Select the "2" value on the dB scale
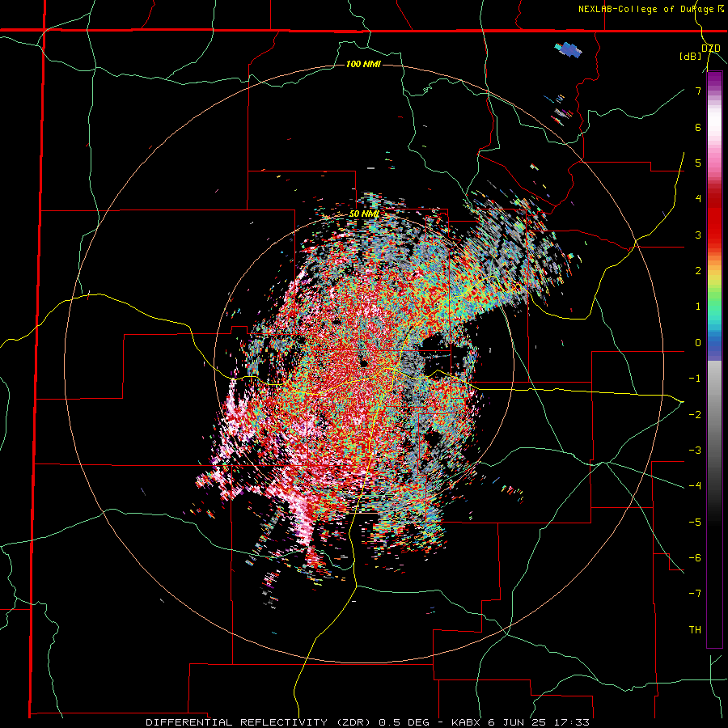This screenshot has width=728, height=728. point(698,271)
